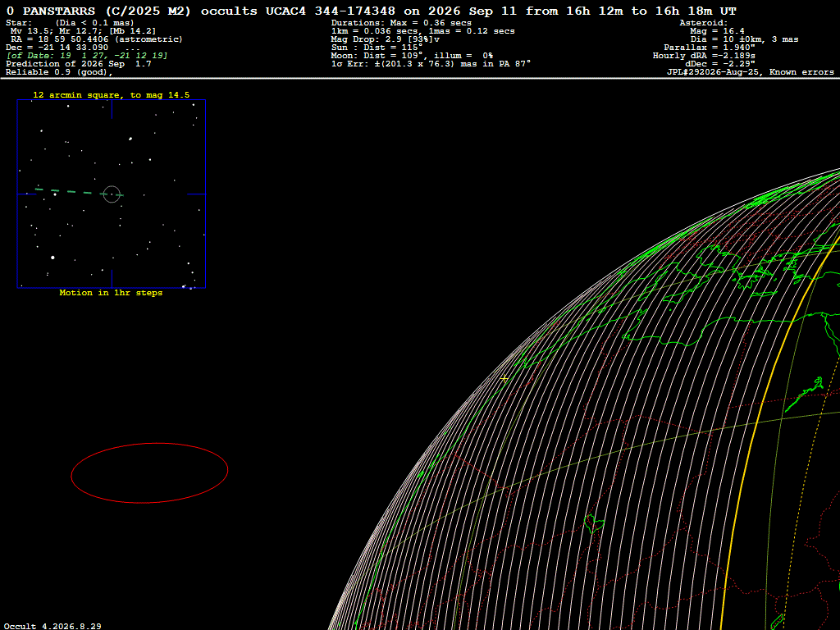840x630 pixels.
Task: Select the 'Durations: Max = 0.36 secs' text
Action: click(x=401, y=23)
